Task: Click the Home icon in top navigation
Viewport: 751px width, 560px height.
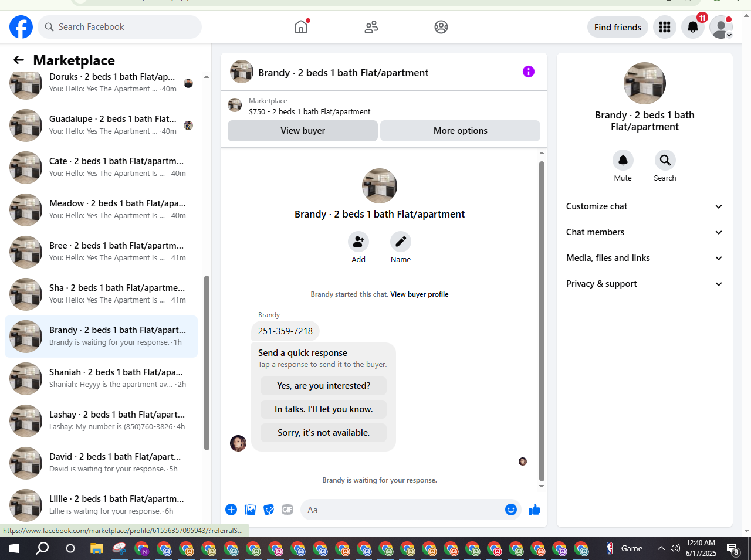Action: click(301, 27)
